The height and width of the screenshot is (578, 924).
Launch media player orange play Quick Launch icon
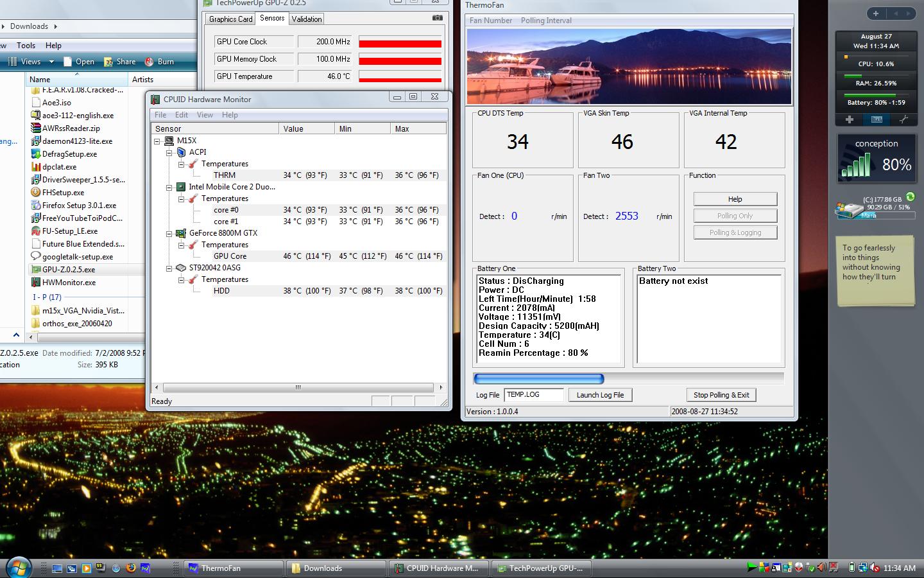pyautogui.click(x=87, y=568)
